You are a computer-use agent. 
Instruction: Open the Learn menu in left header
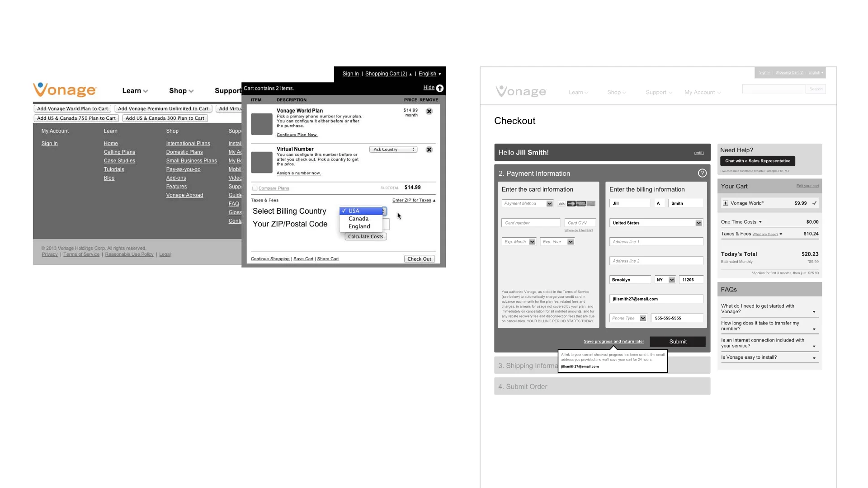(135, 91)
